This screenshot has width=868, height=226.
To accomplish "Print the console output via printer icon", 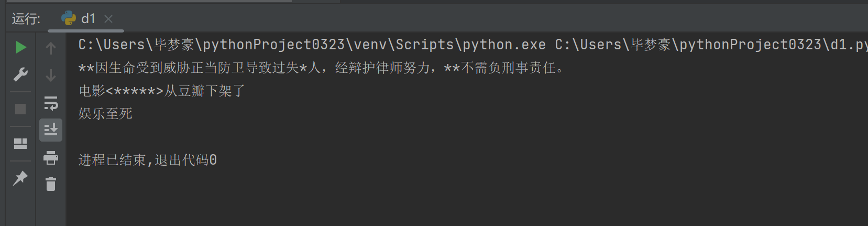I will click(x=51, y=157).
